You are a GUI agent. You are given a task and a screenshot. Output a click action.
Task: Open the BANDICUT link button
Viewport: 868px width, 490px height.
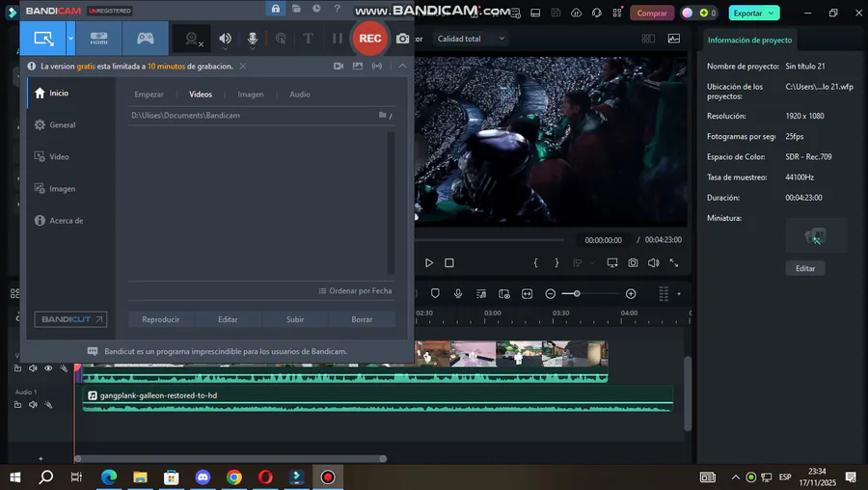[x=70, y=319]
